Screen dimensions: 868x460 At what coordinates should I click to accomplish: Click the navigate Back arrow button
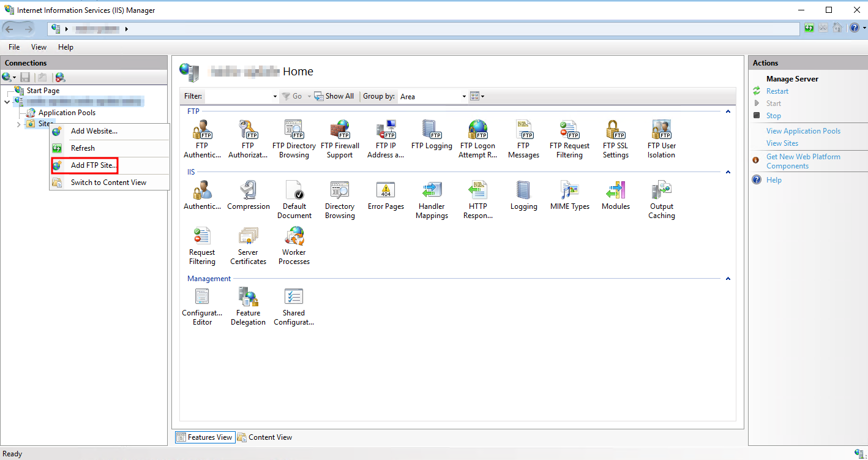click(9, 28)
